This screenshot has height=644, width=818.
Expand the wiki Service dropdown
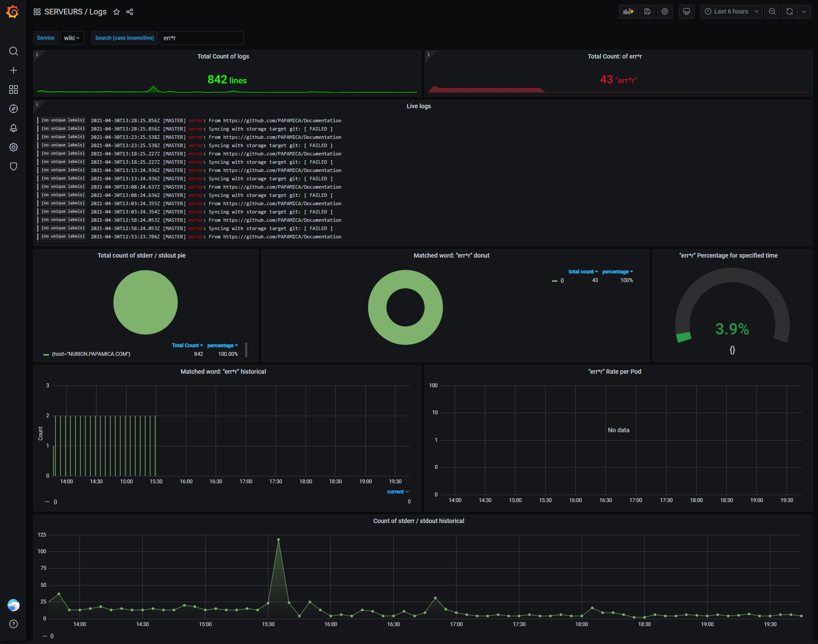click(72, 38)
